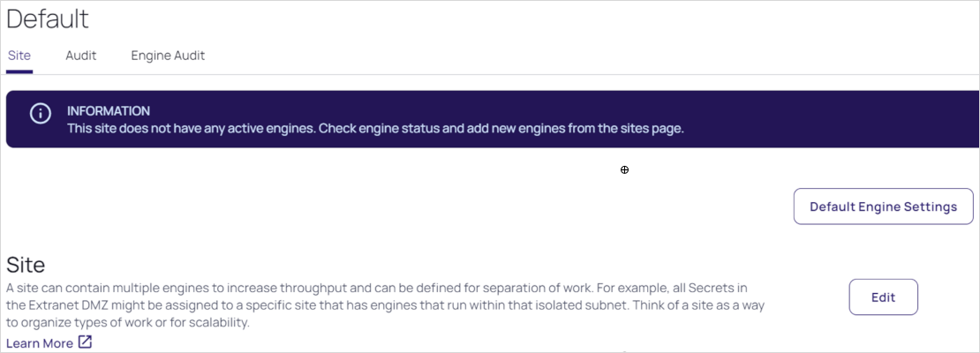Select the Engine Audit tab
The width and height of the screenshot is (980, 353).
(168, 56)
